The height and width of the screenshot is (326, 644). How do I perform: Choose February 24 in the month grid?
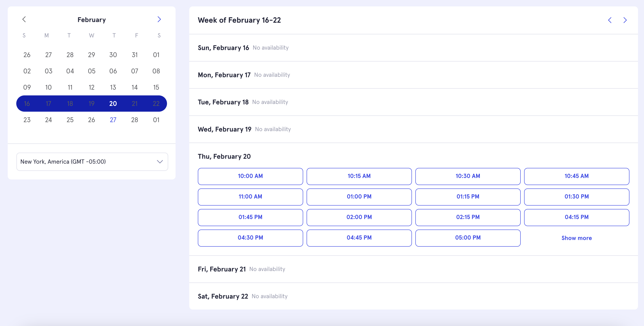tap(49, 120)
